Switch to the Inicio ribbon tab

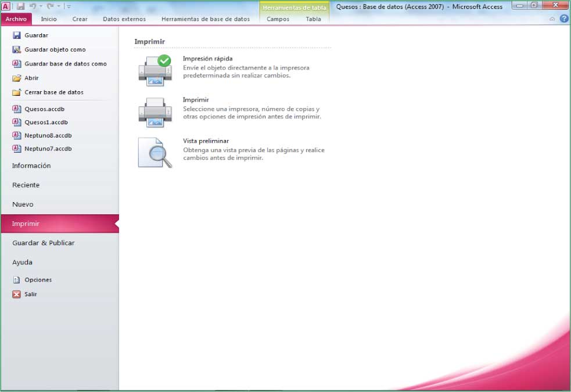[x=49, y=19]
